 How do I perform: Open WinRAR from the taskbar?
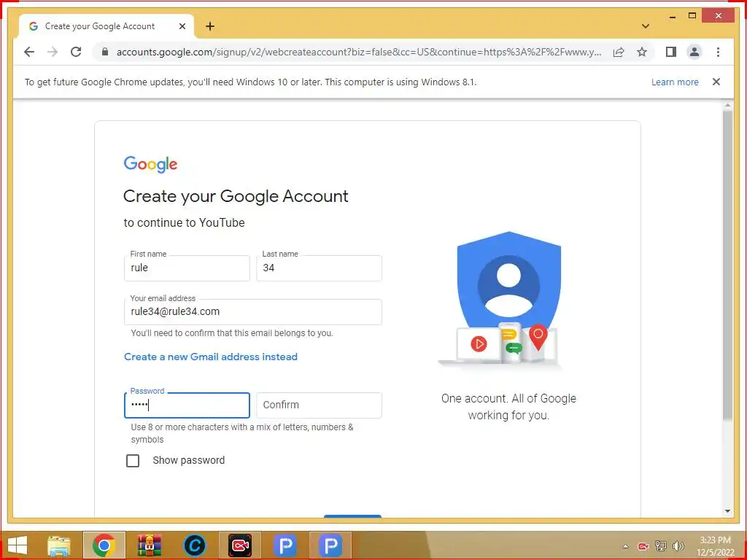click(x=149, y=545)
